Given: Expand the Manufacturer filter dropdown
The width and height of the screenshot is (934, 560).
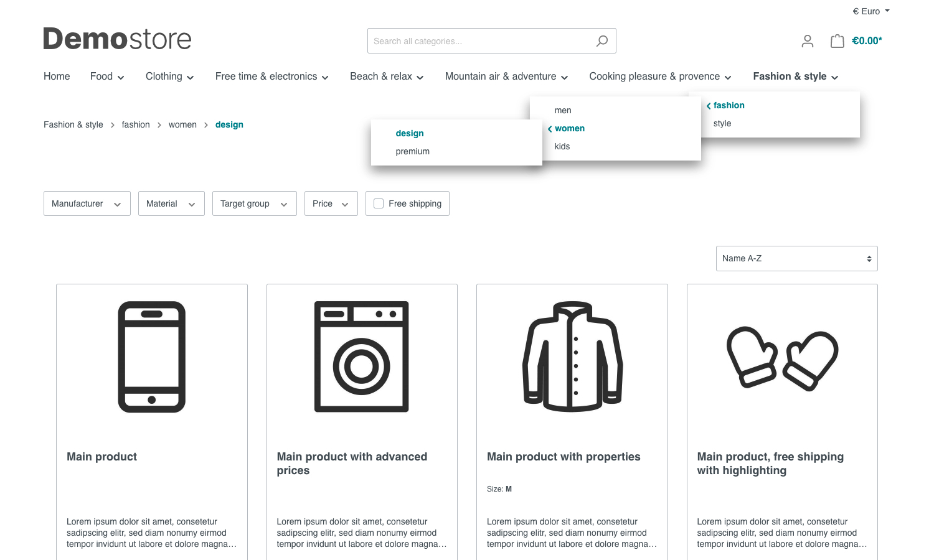Looking at the screenshot, I should coord(87,203).
